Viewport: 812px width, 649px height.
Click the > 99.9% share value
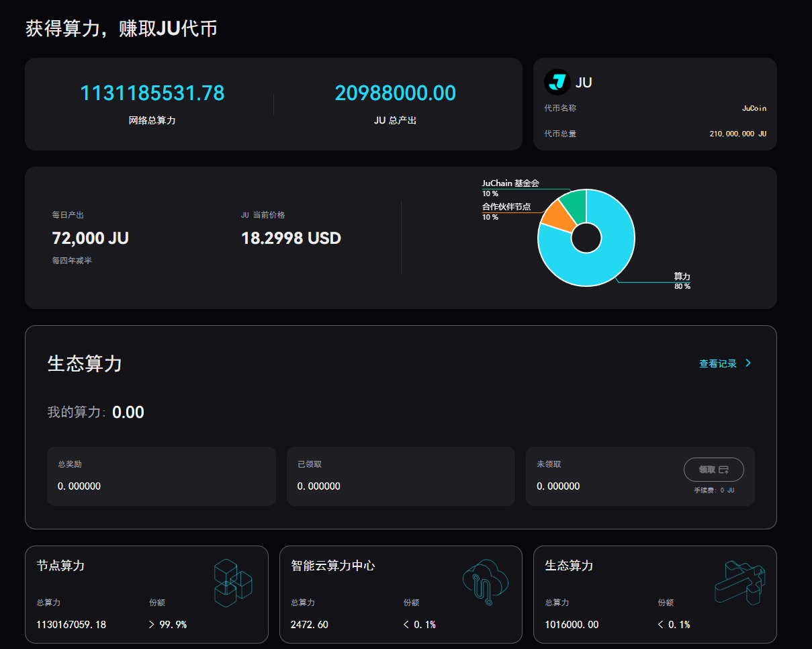click(167, 625)
